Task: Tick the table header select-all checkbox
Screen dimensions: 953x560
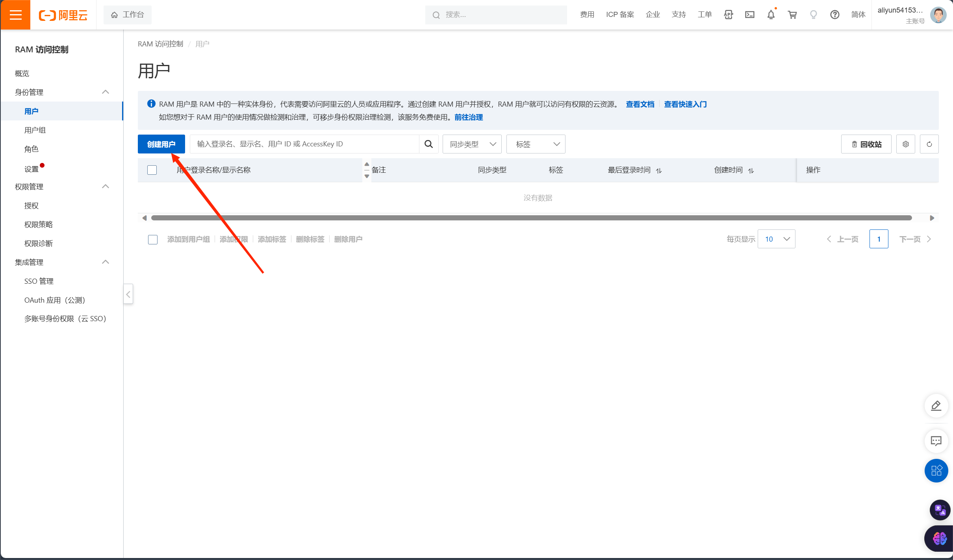Action: [x=152, y=170]
